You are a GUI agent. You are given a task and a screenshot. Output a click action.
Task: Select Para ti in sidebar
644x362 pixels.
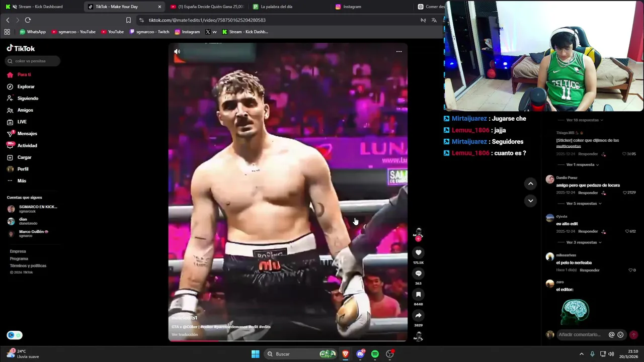pos(19,75)
